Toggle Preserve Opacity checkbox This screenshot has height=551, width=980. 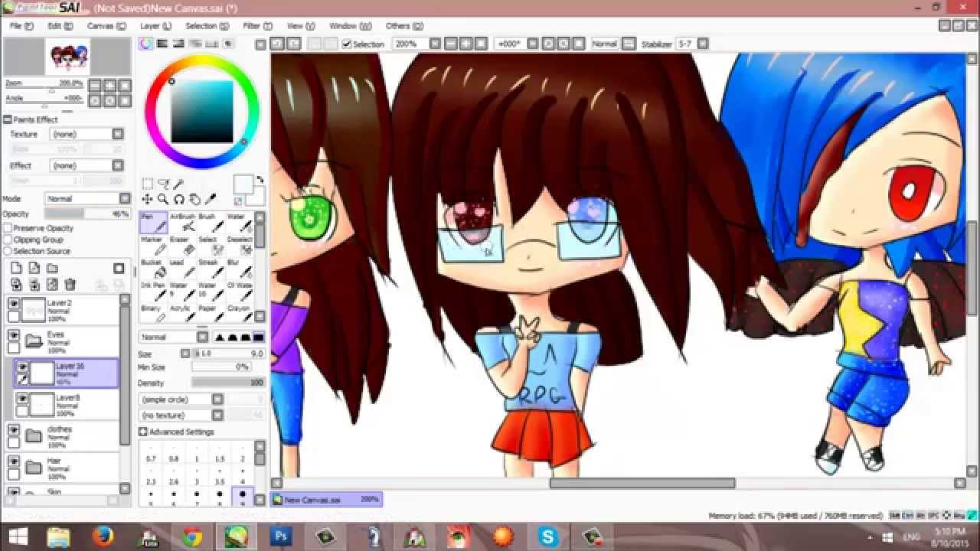pyautogui.click(x=8, y=228)
